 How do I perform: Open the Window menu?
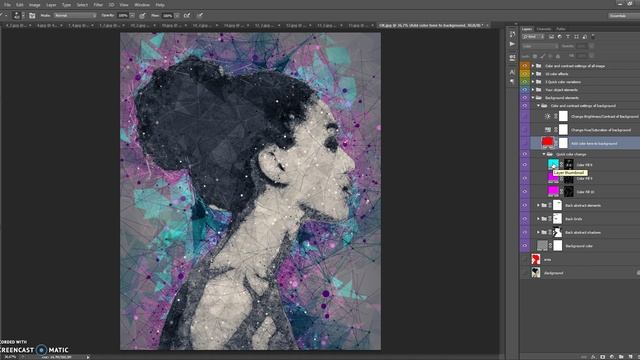[x=142, y=5]
